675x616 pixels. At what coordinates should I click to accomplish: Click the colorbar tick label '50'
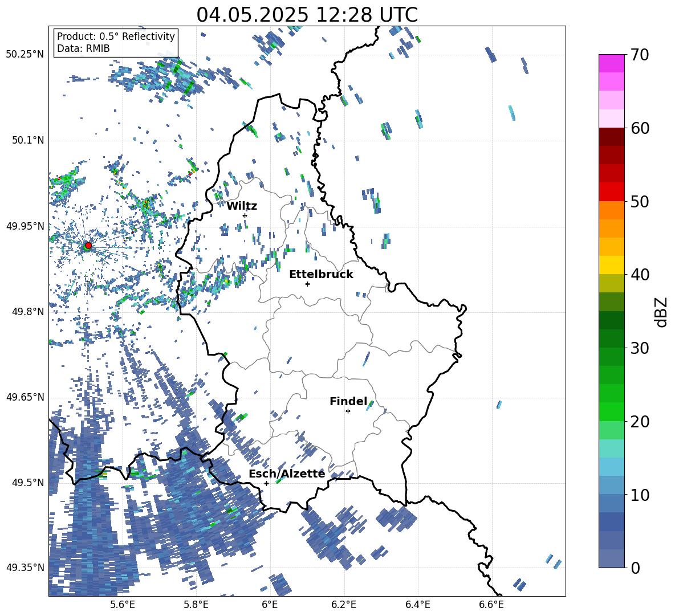640,201
